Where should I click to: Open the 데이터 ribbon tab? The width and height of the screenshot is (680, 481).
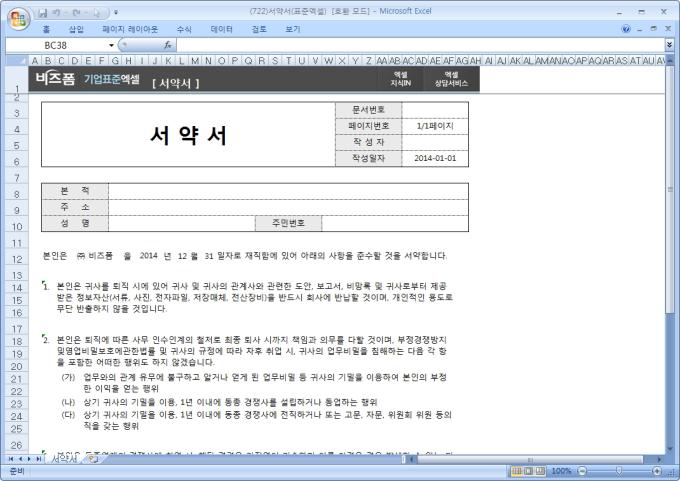pos(222,29)
